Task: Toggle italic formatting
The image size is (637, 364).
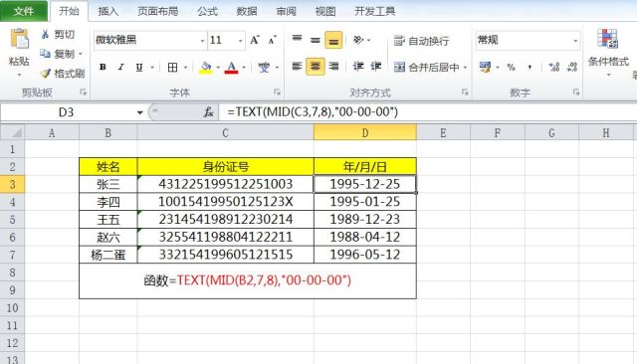Action: pyautogui.click(x=120, y=67)
